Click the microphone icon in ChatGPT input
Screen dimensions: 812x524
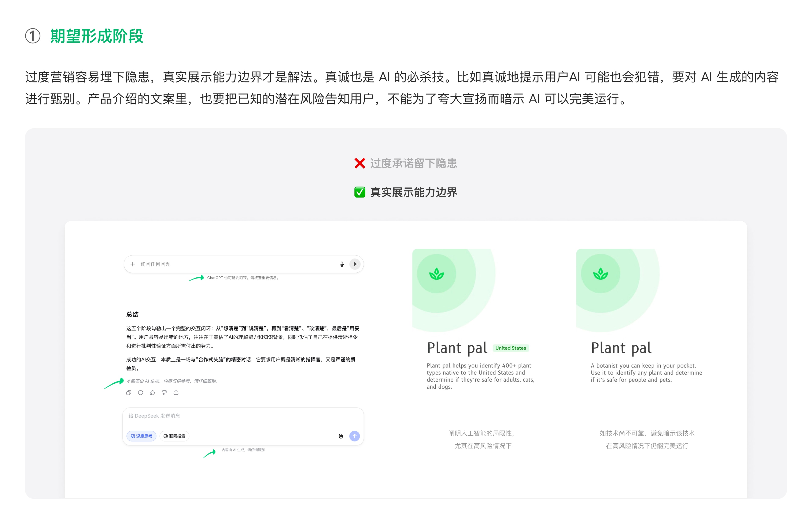pyautogui.click(x=342, y=264)
